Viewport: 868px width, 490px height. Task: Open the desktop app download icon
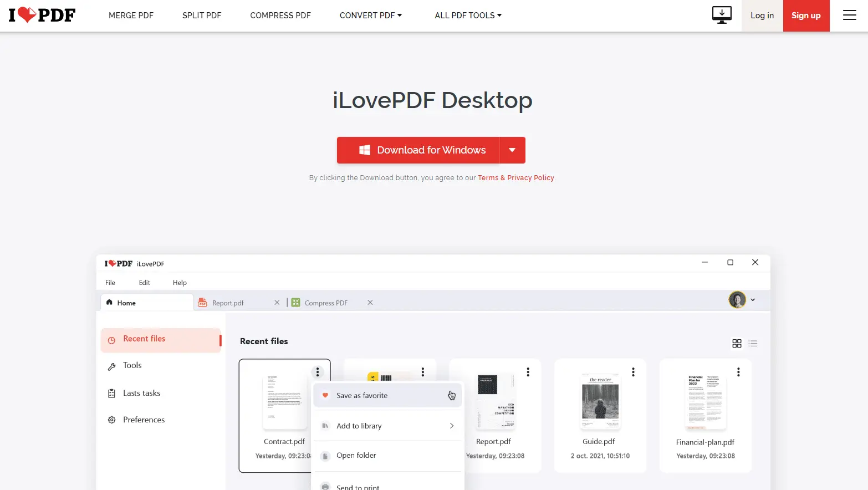pos(722,15)
